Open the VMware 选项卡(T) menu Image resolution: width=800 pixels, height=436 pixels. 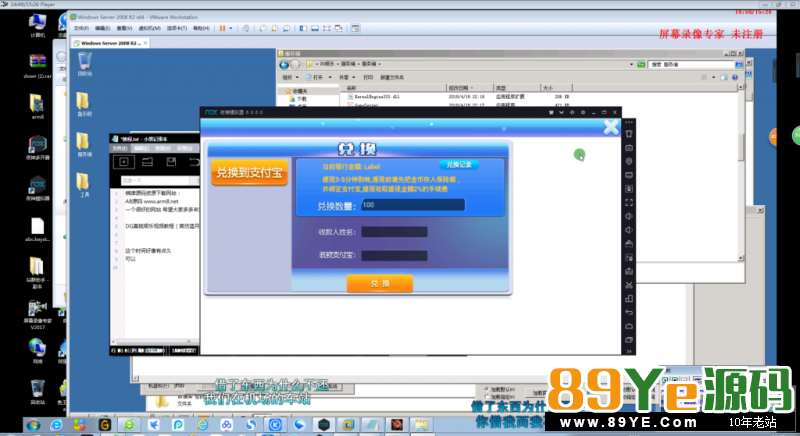click(177, 29)
